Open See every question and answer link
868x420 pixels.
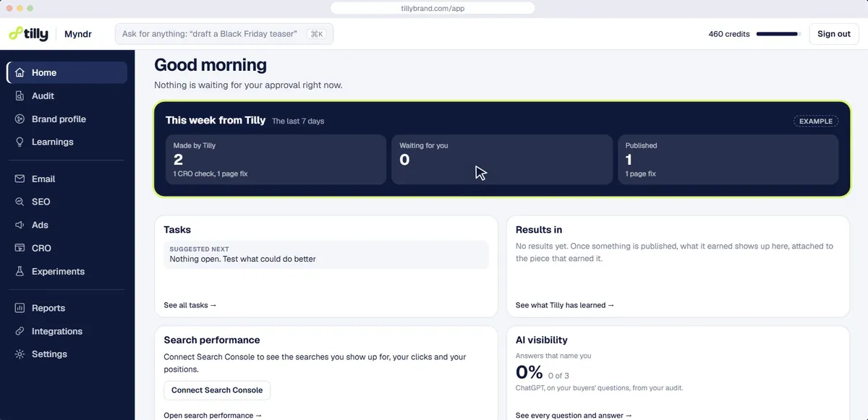[574, 416]
